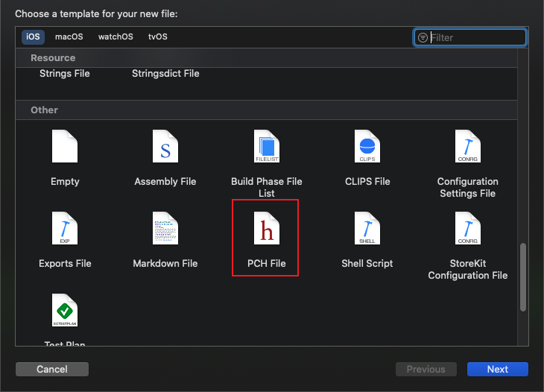Image resolution: width=544 pixels, height=392 pixels.
Task: Choose Configuration Settings File template
Action: click(x=467, y=148)
